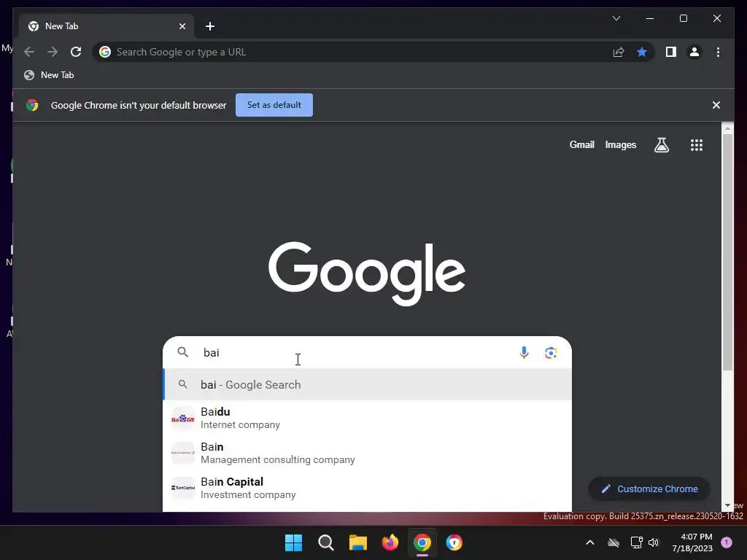
Task: Go back with the back arrow
Action: [29, 52]
